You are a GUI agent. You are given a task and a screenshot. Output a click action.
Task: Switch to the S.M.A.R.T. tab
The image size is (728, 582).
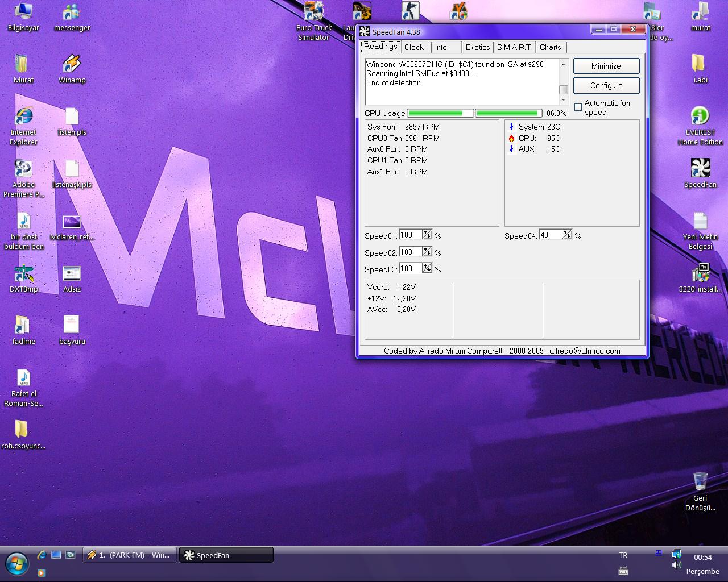coord(515,47)
